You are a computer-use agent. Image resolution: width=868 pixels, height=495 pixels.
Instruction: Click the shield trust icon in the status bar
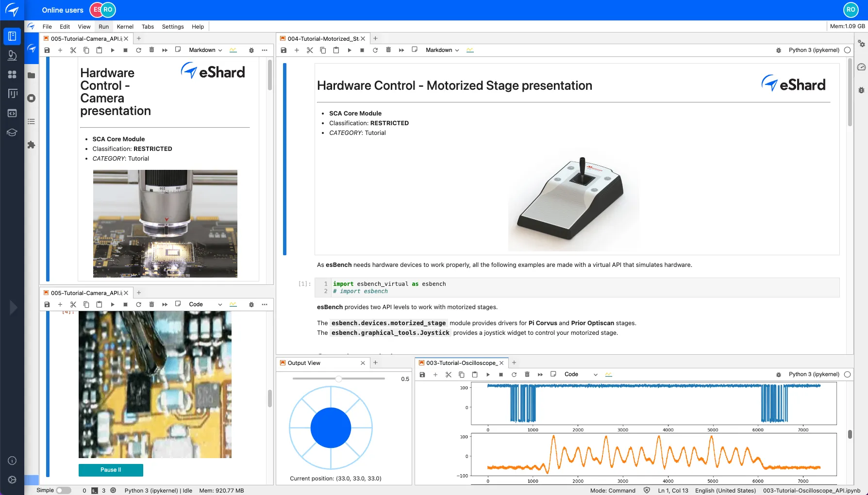(x=647, y=490)
